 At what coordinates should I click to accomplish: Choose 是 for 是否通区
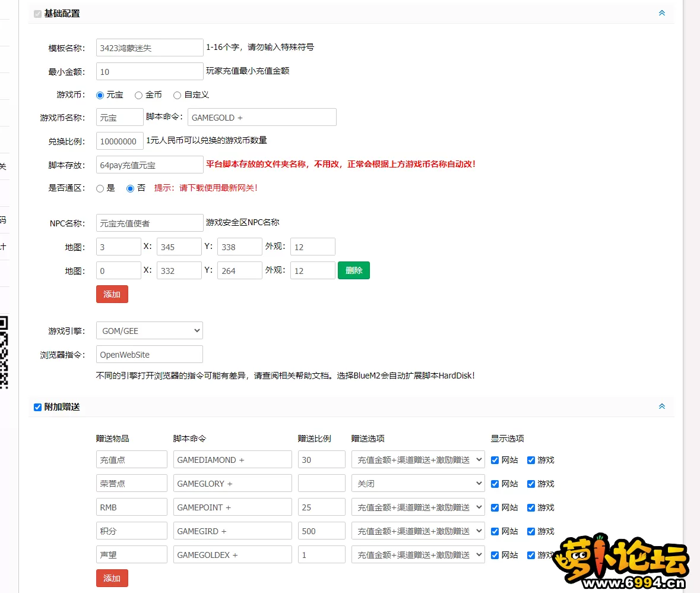(x=100, y=188)
